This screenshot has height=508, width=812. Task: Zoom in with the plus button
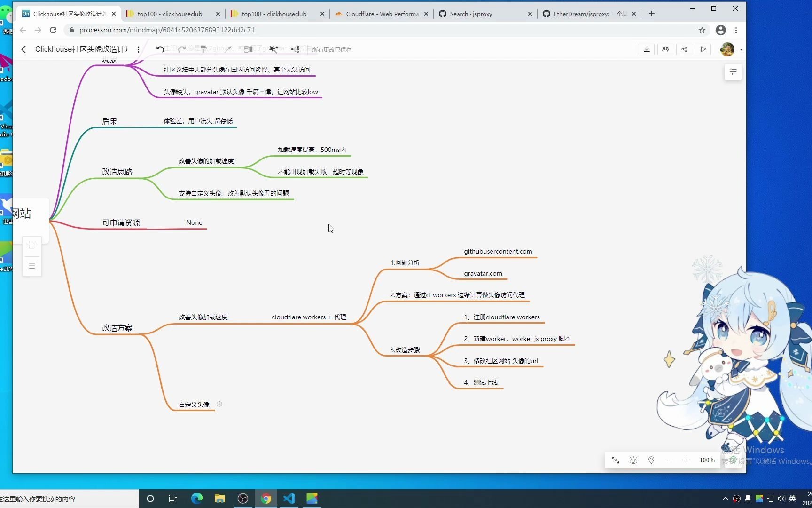(687, 460)
